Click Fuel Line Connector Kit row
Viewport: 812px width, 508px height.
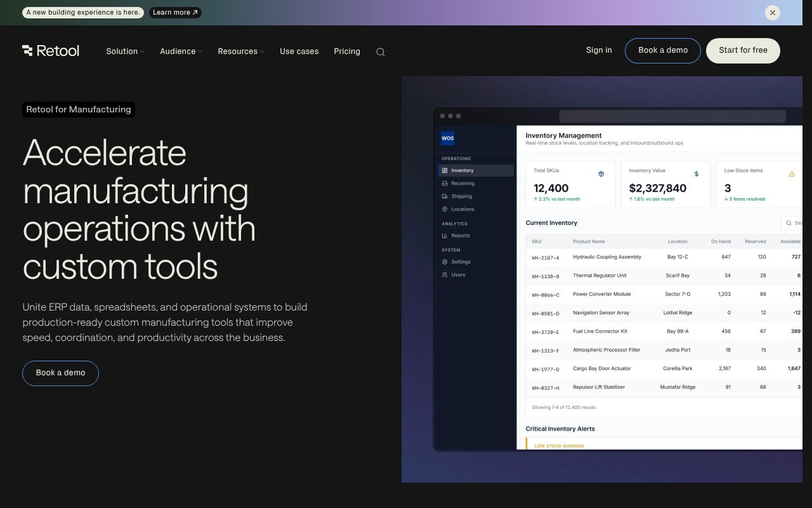(664, 331)
